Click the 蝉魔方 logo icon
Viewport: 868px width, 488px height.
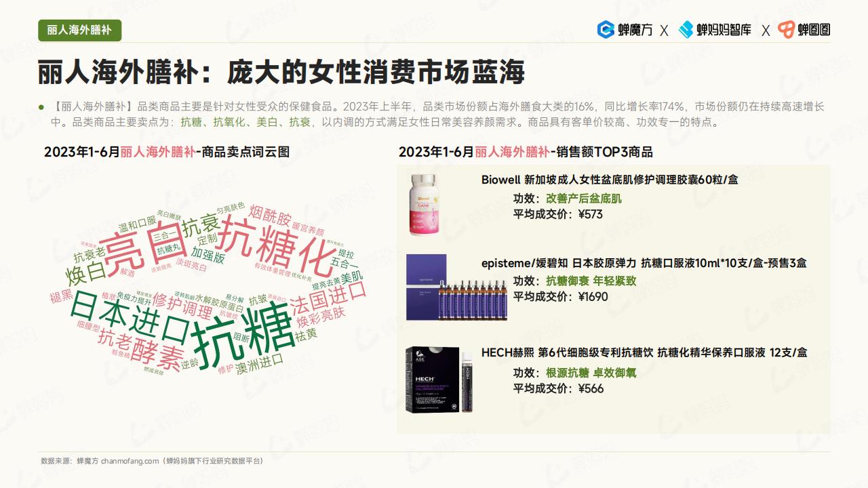(x=606, y=30)
